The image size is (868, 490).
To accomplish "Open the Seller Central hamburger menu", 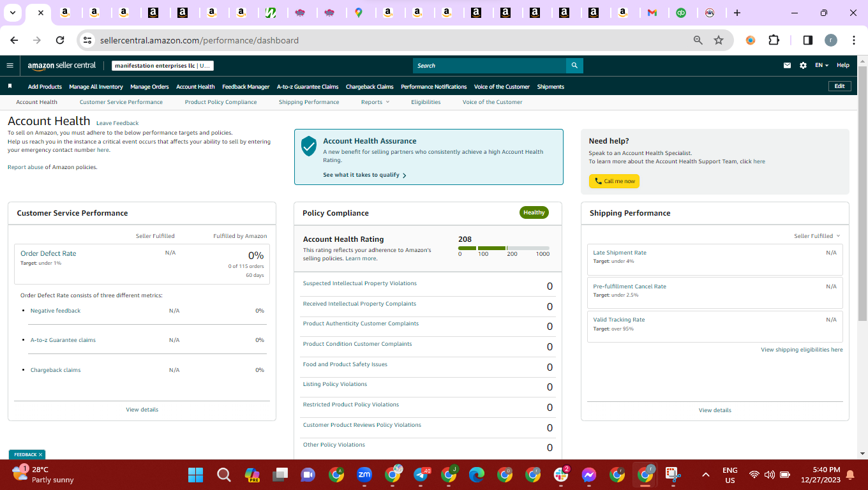I will pyautogui.click(x=10, y=65).
